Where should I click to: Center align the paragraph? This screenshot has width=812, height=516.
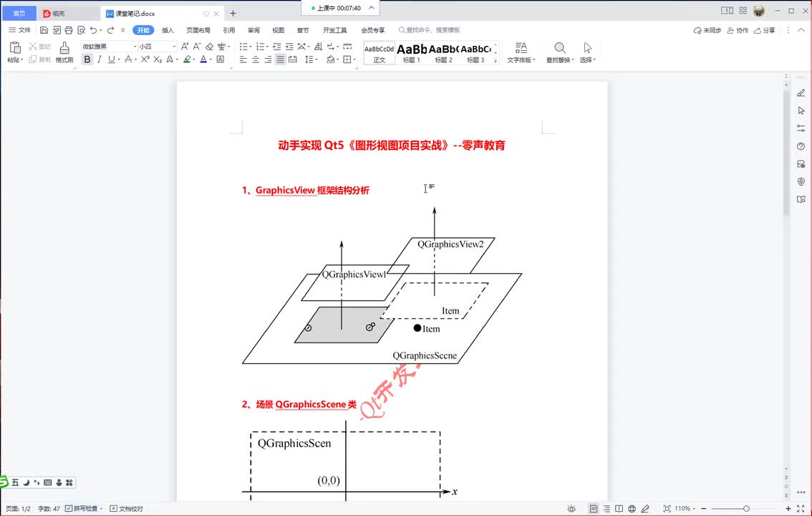pyautogui.click(x=256, y=59)
